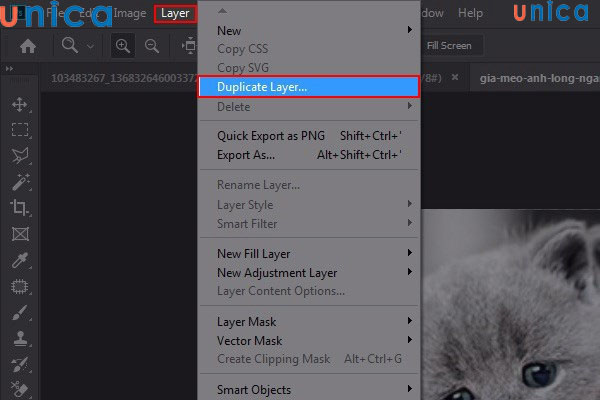Viewport: 600px width, 400px height.
Task: Choose Export As... menu entry
Action: click(x=309, y=155)
